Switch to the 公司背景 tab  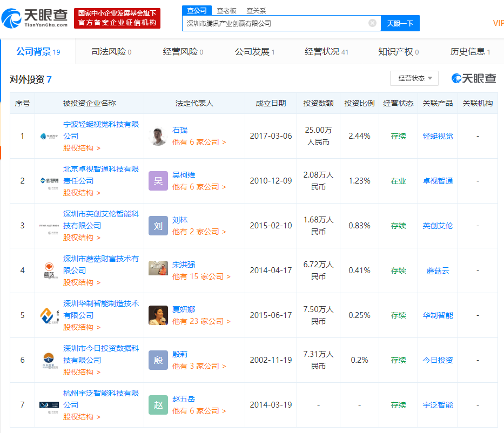pos(38,52)
